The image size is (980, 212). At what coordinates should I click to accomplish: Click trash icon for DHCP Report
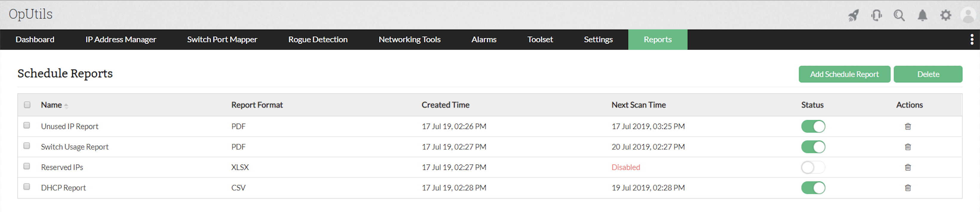click(908, 188)
